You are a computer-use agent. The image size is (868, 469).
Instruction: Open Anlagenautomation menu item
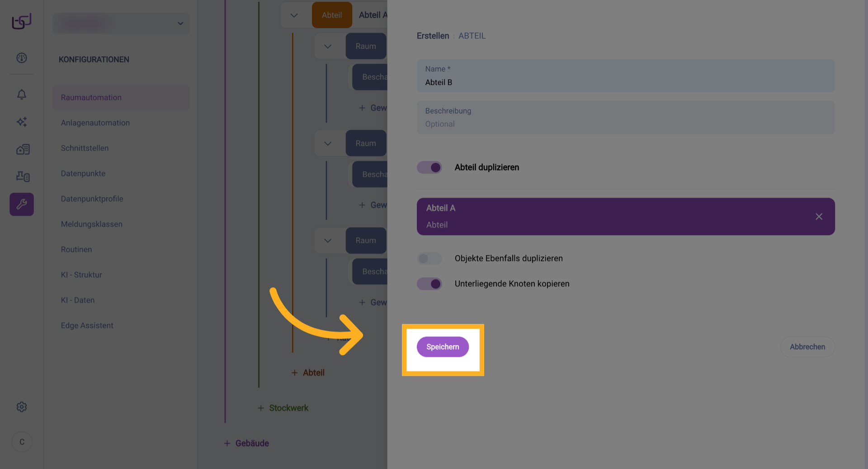coord(95,123)
